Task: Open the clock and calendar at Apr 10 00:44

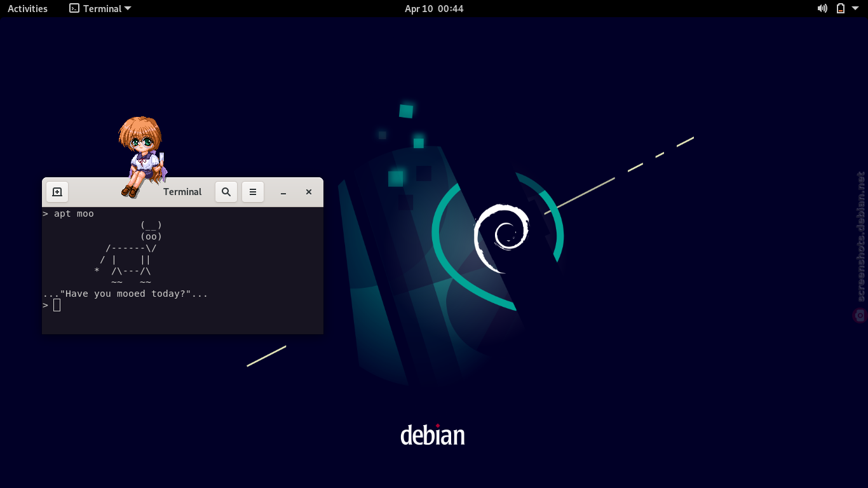Action: [x=434, y=8]
